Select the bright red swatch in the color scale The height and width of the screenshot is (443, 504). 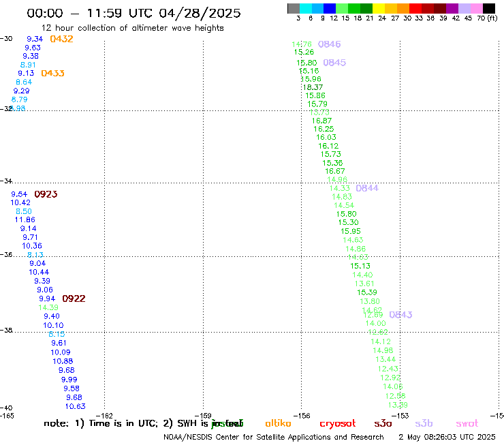click(415, 8)
